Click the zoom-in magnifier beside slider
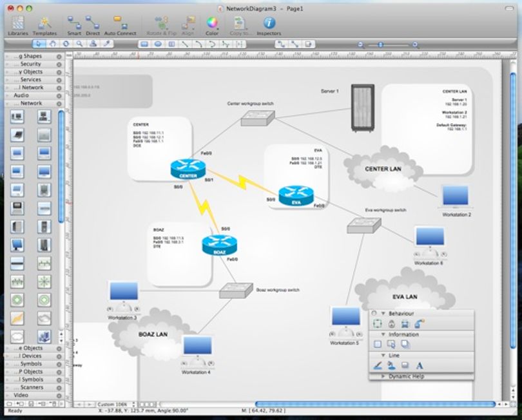 415,44
